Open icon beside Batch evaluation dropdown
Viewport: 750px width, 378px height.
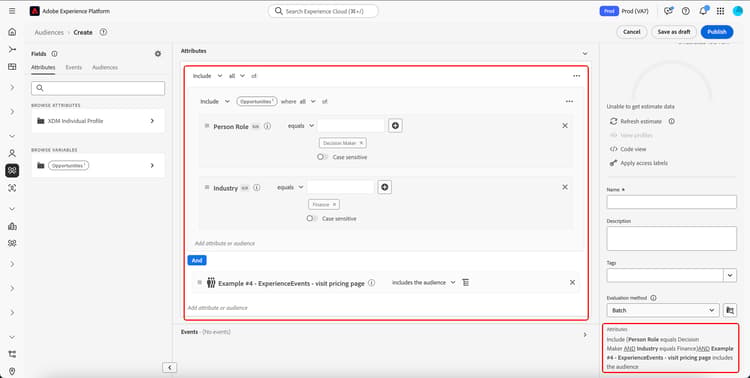pos(730,310)
